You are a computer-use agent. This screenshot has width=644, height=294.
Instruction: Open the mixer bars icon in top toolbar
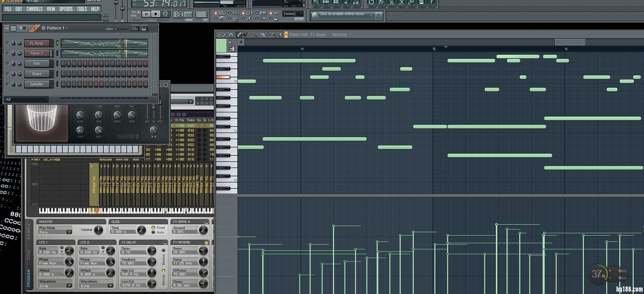356,3
